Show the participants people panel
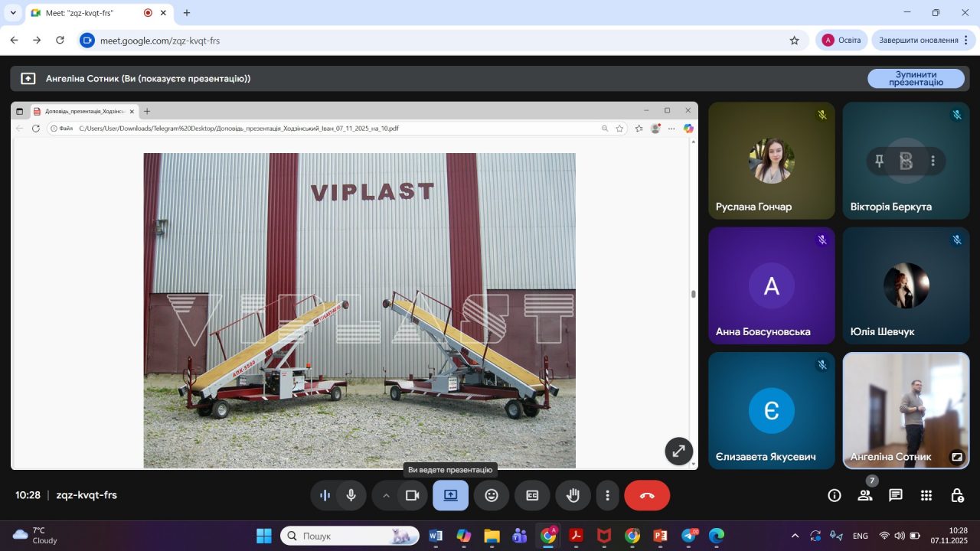This screenshot has width=980, height=551. (865, 495)
